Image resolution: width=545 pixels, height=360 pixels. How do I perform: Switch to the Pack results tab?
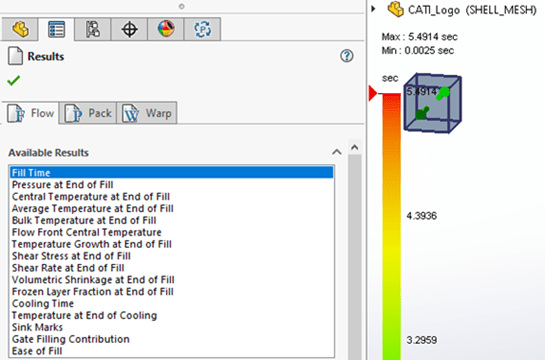click(x=89, y=113)
